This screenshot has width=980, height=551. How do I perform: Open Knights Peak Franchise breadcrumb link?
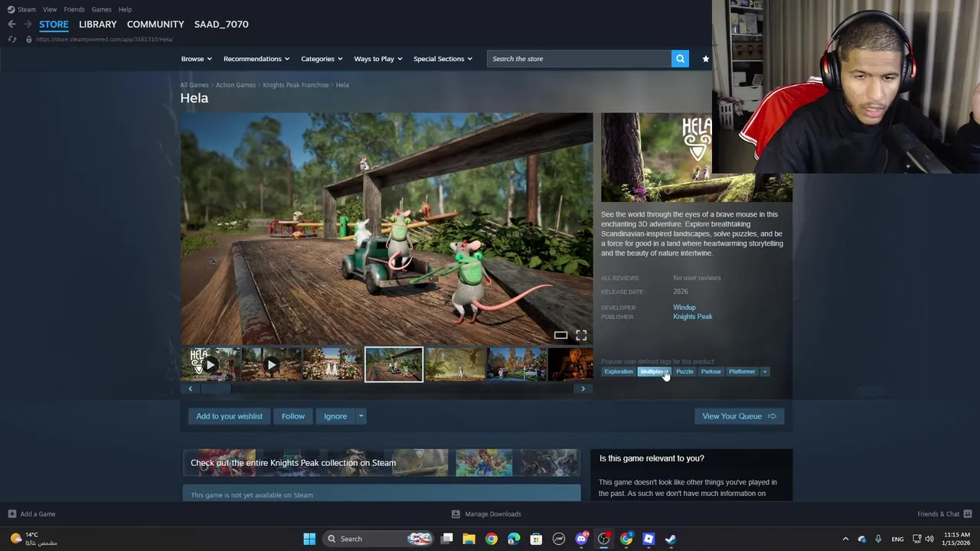(x=296, y=85)
